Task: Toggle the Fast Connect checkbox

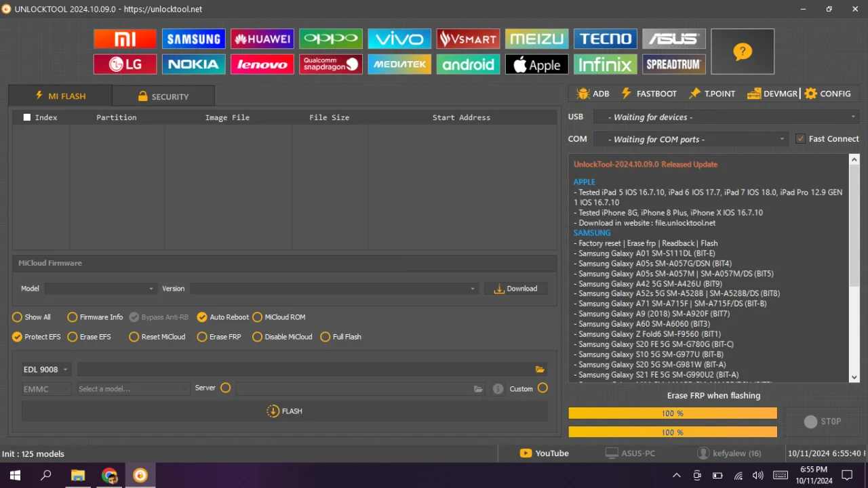Action: coord(801,138)
